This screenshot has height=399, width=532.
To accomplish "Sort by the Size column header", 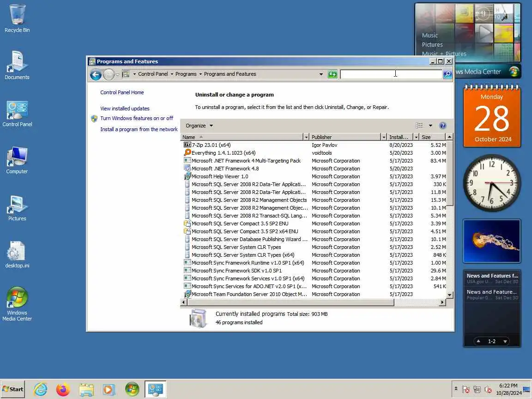I will (x=432, y=137).
